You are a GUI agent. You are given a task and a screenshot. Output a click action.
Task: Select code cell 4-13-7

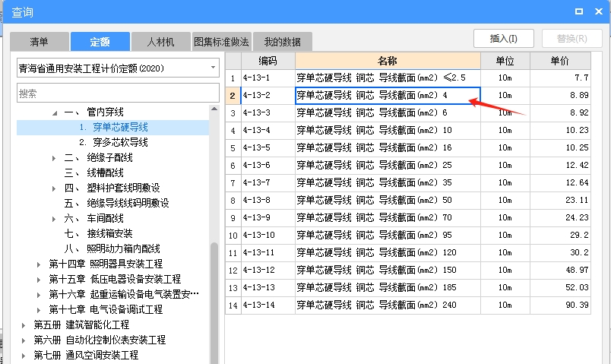coord(268,183)
